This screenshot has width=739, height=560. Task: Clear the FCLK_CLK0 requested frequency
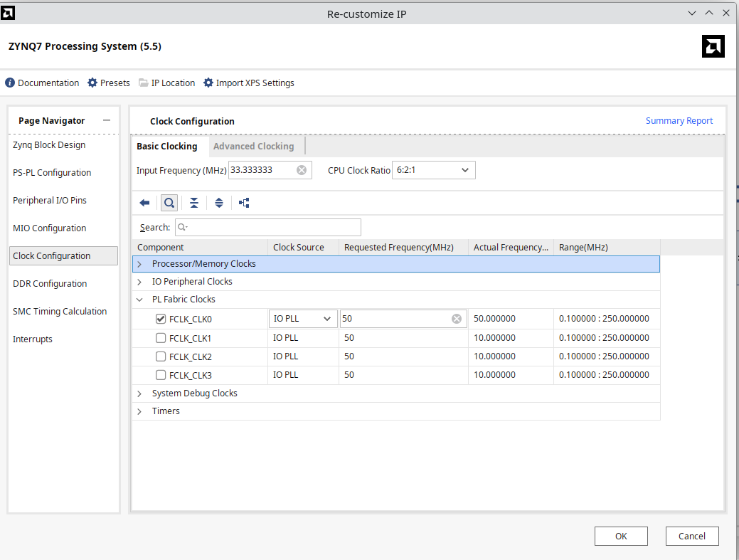tap(457, 319)
